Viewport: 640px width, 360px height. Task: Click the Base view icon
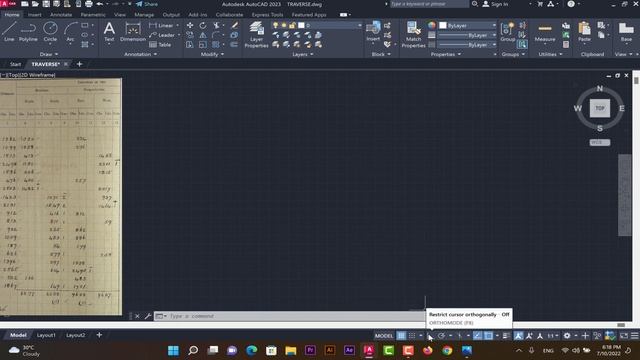click(626, 32)
